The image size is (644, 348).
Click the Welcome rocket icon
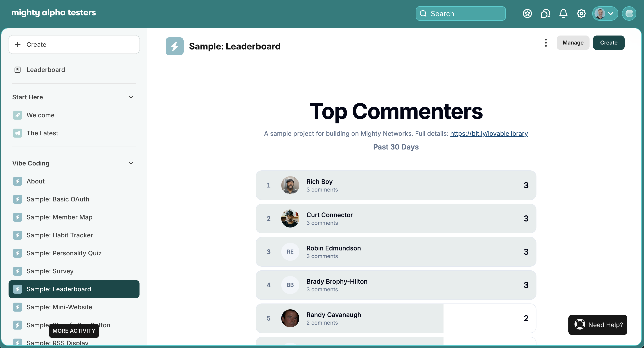(18, 115)
